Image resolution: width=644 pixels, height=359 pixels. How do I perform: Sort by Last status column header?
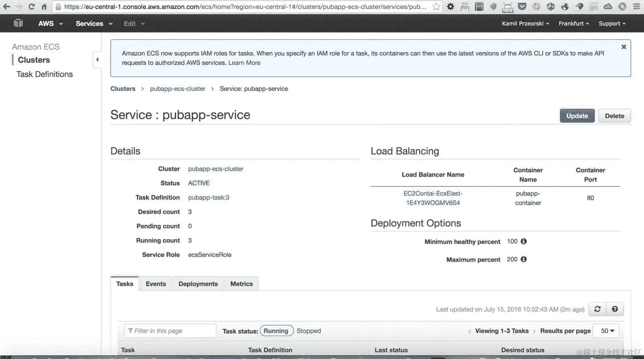click(391, 350)
